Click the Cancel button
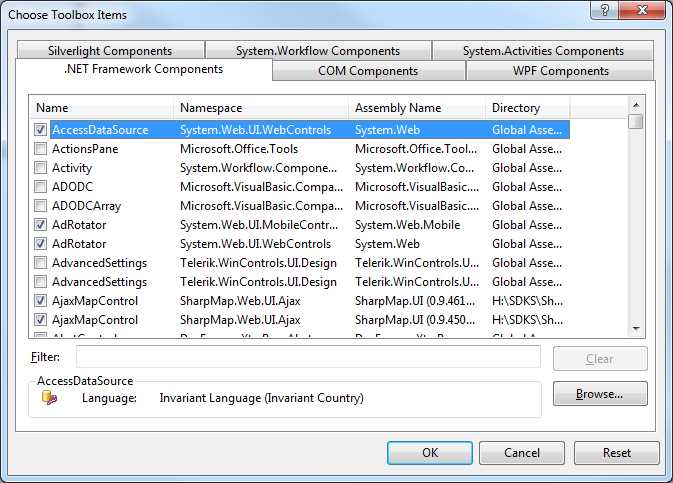The image size is (673, 483). (x=521, y=453)
